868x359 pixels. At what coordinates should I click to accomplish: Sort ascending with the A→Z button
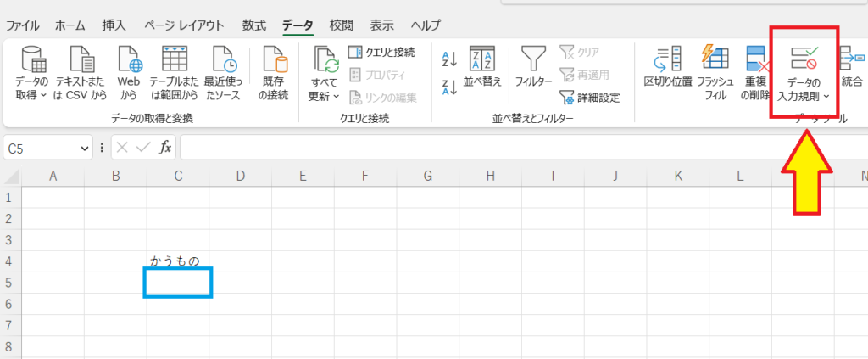[449, 59]
